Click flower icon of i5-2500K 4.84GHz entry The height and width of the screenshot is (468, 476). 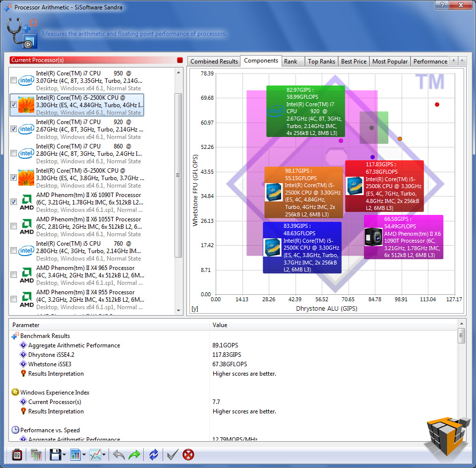[26, 105]
